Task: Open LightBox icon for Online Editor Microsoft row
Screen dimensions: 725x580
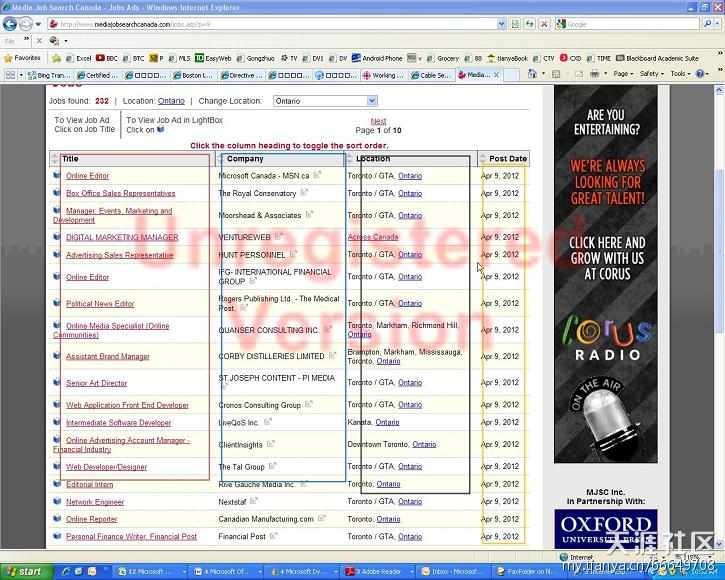Action: [x=57, y=175]
